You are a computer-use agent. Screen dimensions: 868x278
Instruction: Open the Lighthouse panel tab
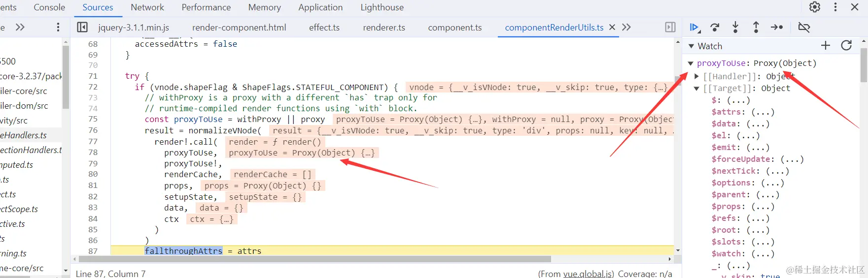(382, 7)
